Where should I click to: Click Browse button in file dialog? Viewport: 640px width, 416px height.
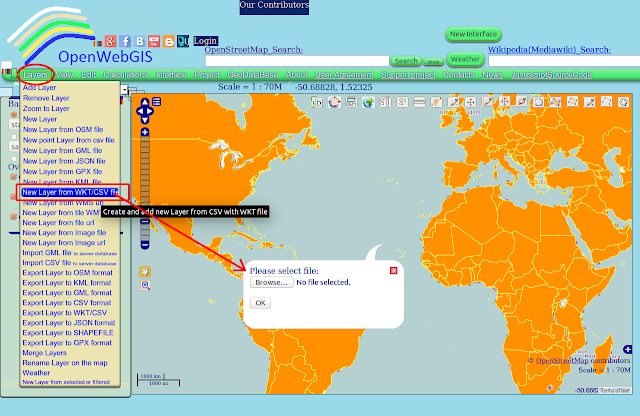(271, 283)
